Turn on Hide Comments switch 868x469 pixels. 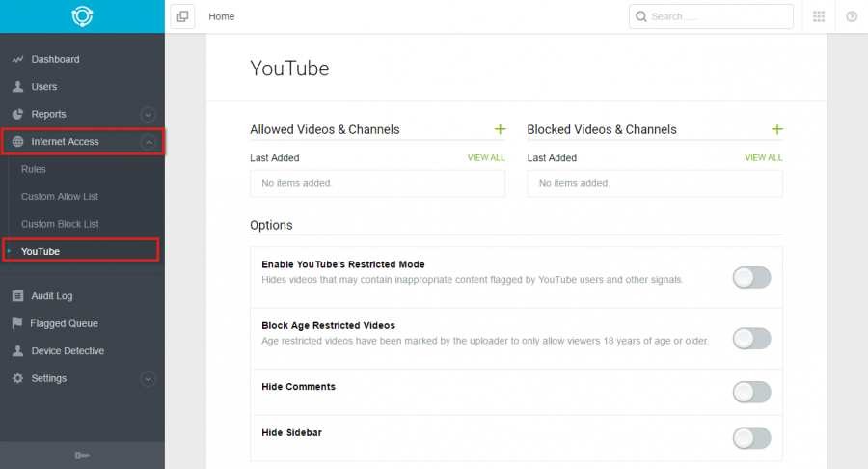pyautogui.click(x=751, y=392)
